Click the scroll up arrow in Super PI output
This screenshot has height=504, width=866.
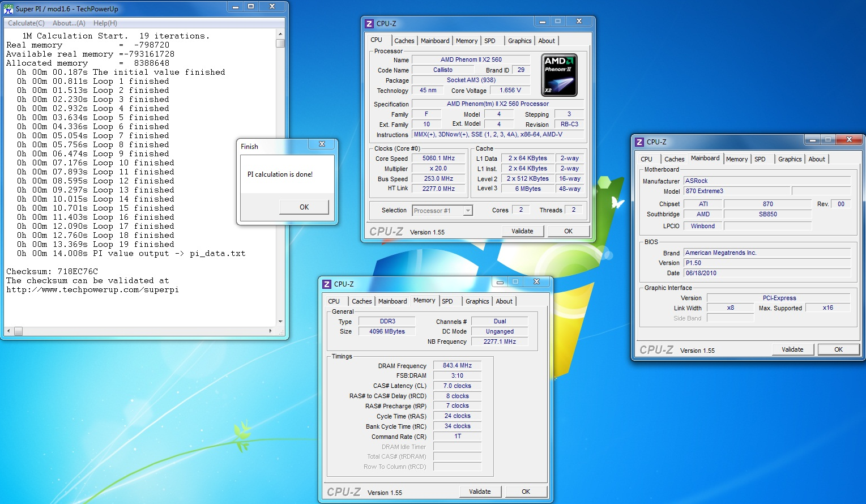280,35
